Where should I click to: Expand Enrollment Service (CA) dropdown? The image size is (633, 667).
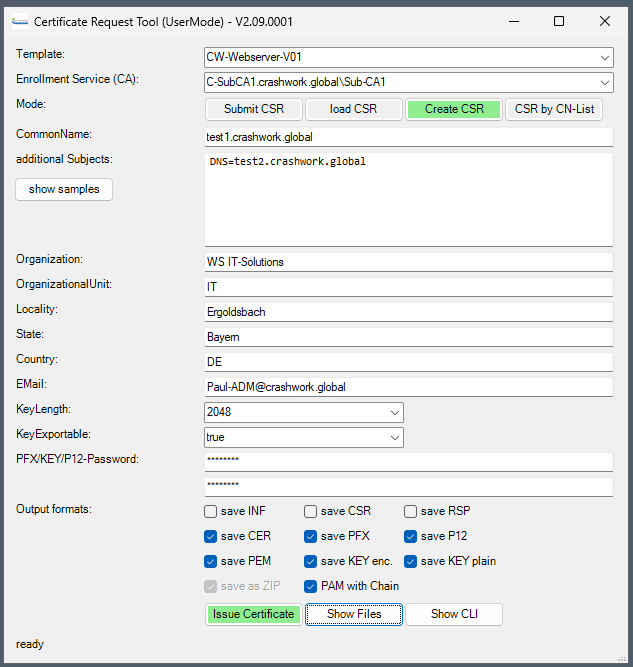(409, 83)
